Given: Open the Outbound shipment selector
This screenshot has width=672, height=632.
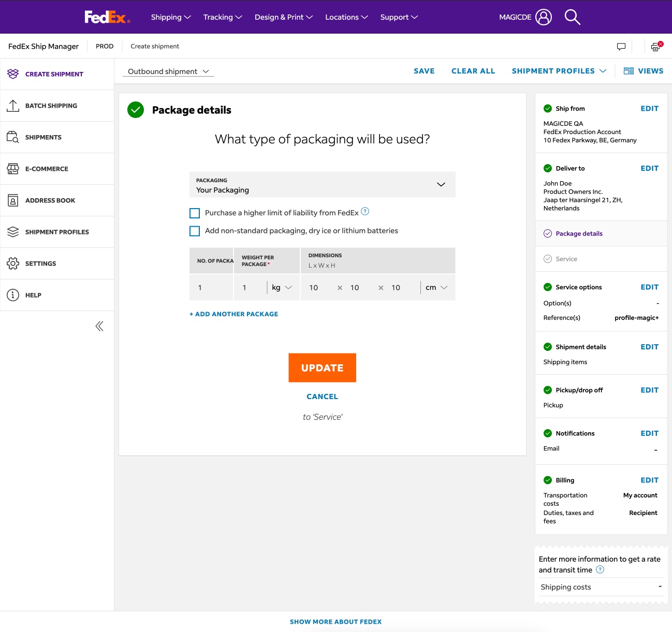Looking at the screenshot, I should (x=167, y=71).
